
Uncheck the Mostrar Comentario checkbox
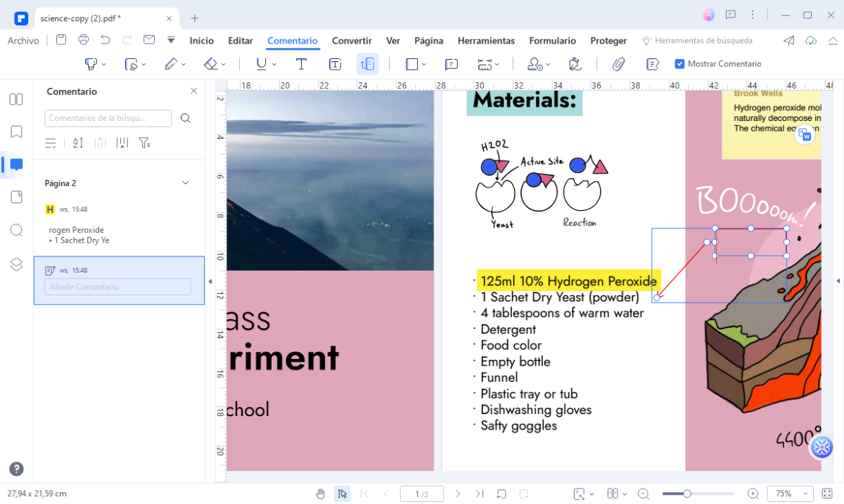(x=679, y=63)
